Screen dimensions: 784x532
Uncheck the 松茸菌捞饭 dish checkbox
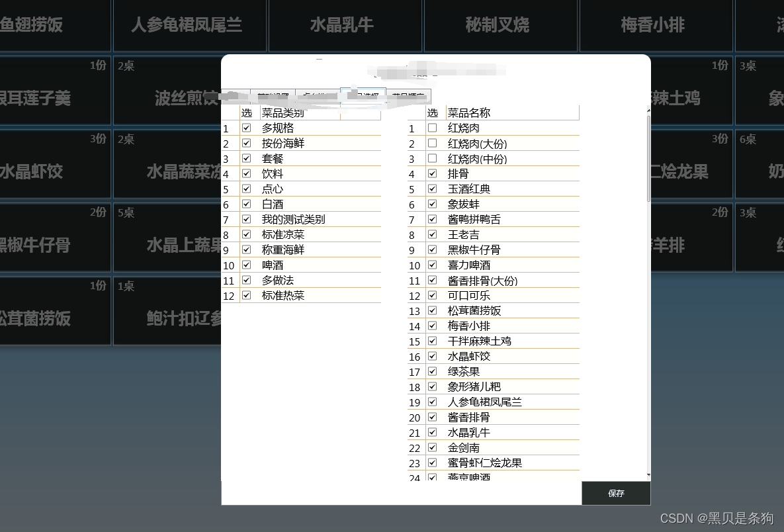pos(431,310)
